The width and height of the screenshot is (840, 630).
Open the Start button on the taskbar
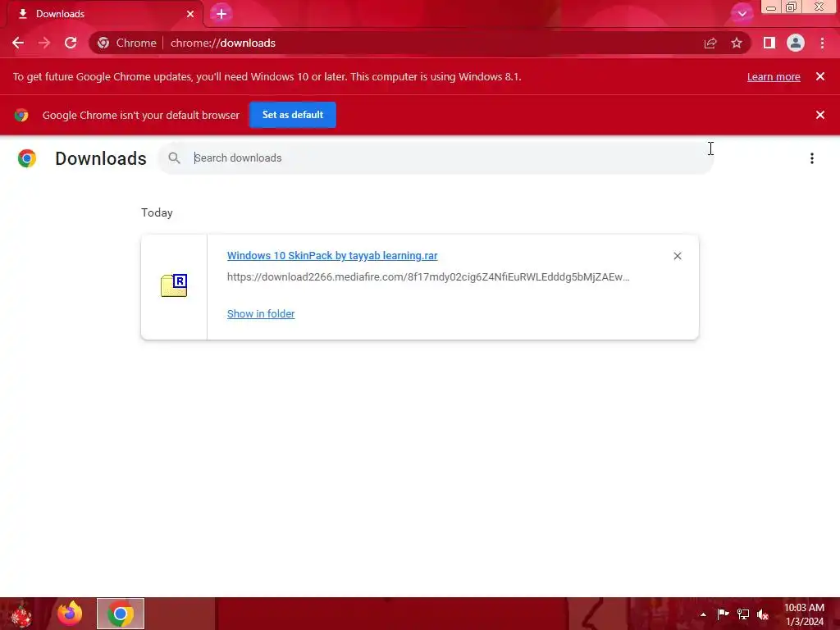coord(21,614)
